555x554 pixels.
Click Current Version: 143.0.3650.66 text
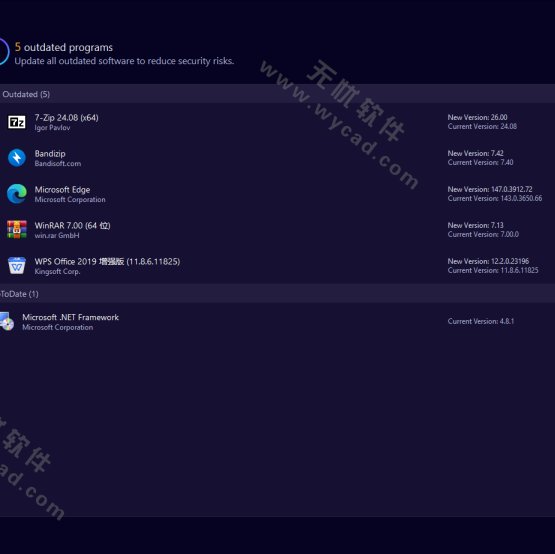495,198
